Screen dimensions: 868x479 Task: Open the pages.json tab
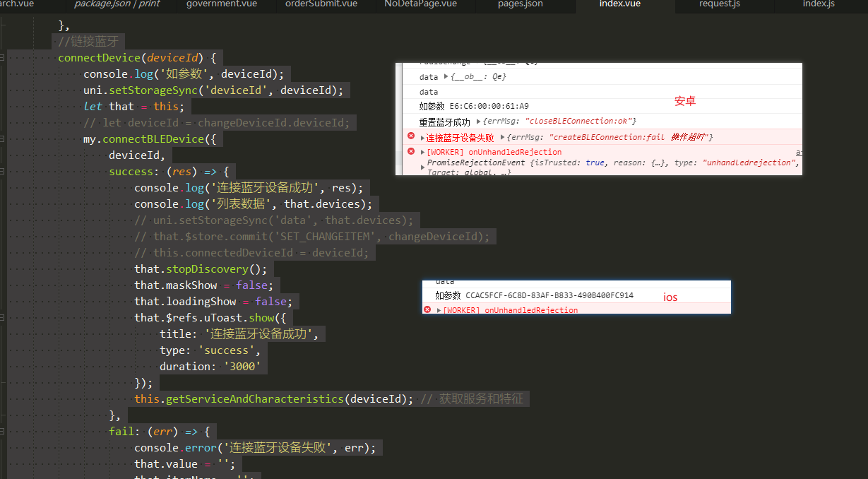[520, 4]
